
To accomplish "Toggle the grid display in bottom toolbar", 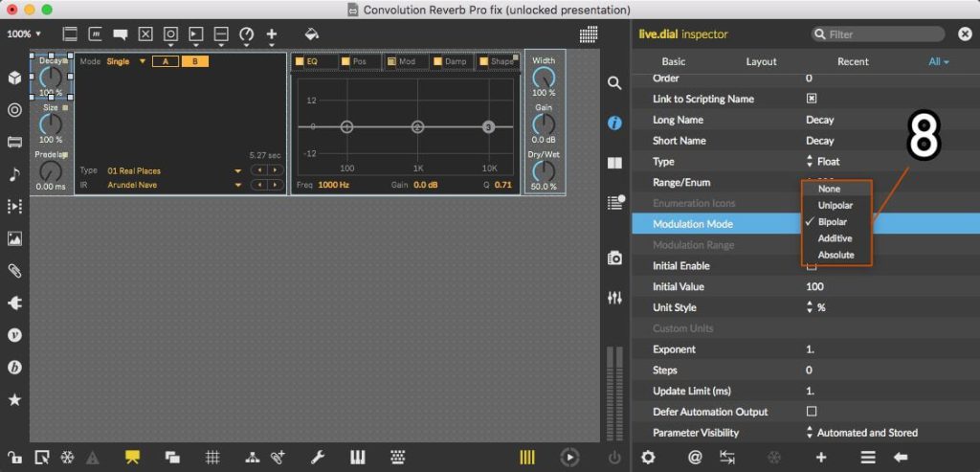I will pyautogui.click(x=212, y=457).
